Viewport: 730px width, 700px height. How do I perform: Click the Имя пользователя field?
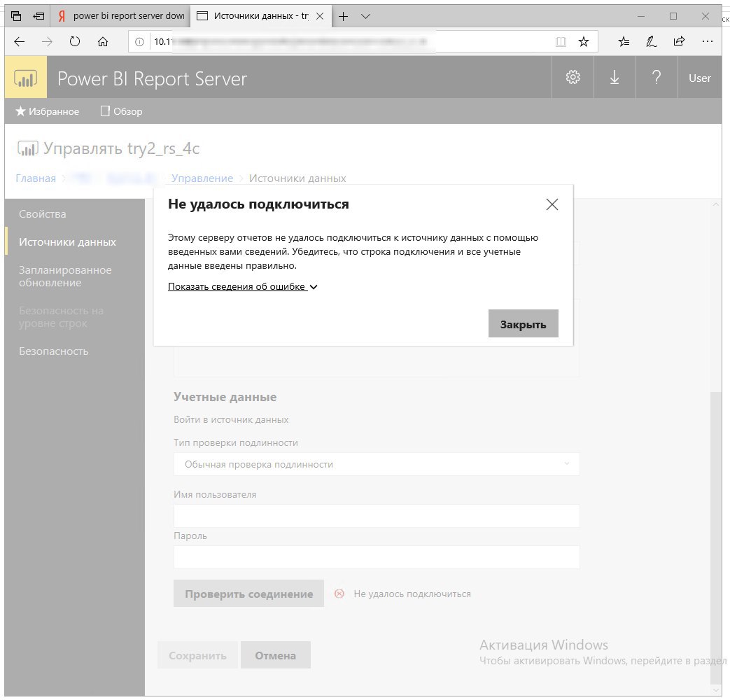pos(377,516)
